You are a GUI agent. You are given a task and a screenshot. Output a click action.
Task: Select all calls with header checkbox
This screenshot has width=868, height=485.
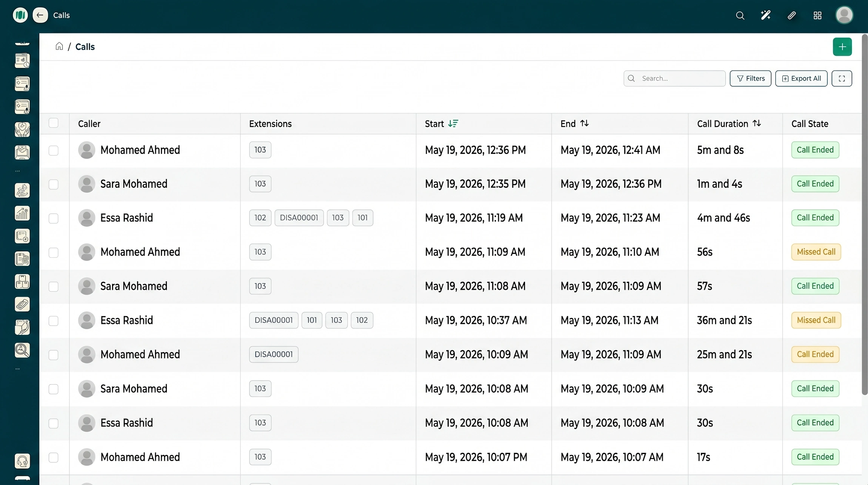(54, 123)
